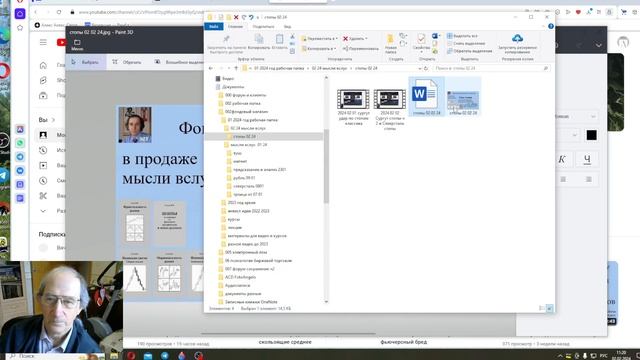640x360 pixels.
Task: Click Select all in the Explorer ribbon
Action: [x=462, y=36]
